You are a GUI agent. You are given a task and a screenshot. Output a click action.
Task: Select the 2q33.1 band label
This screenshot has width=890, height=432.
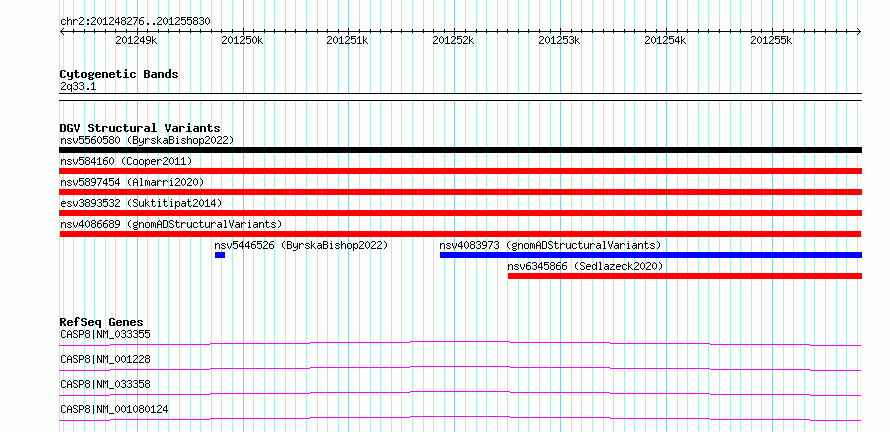pyautogui.click(x=77, y=86)
